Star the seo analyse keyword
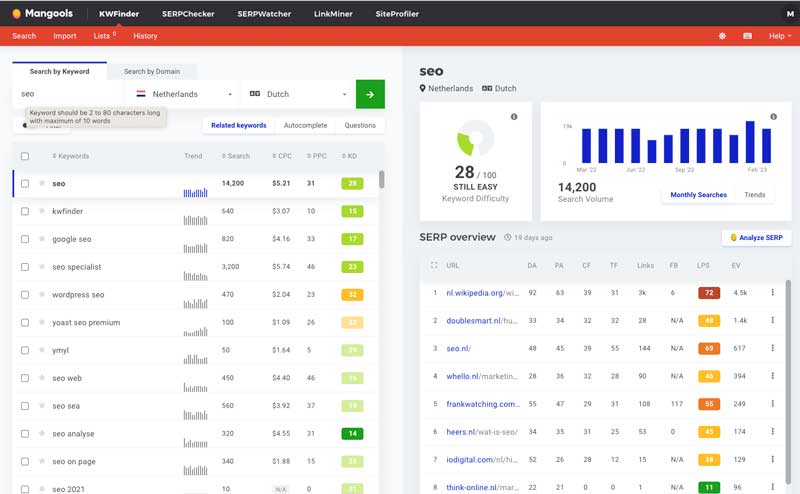 (42, 433)
